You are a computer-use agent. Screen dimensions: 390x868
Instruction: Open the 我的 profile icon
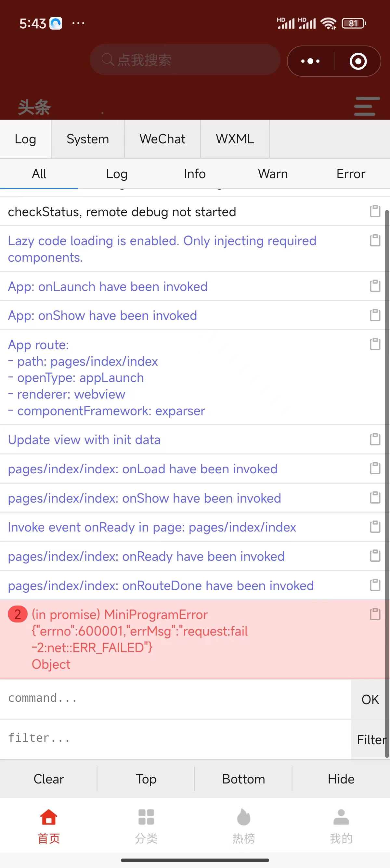(341, 817)
